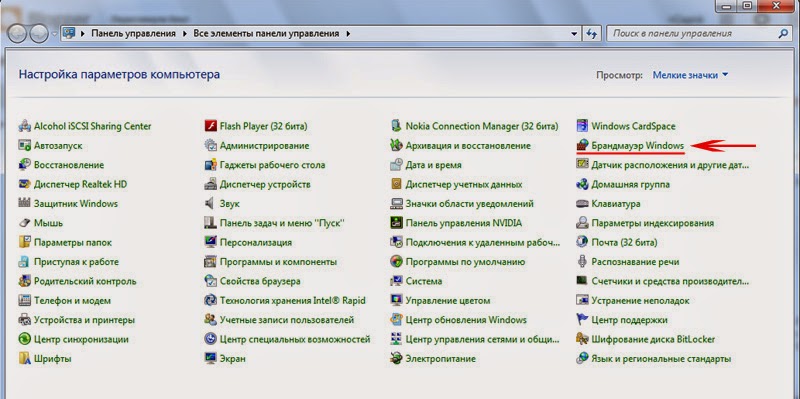Open Центр специальных возможностей link
The height and width of the screenshot is (399, 800).
[x=295, y=339]
